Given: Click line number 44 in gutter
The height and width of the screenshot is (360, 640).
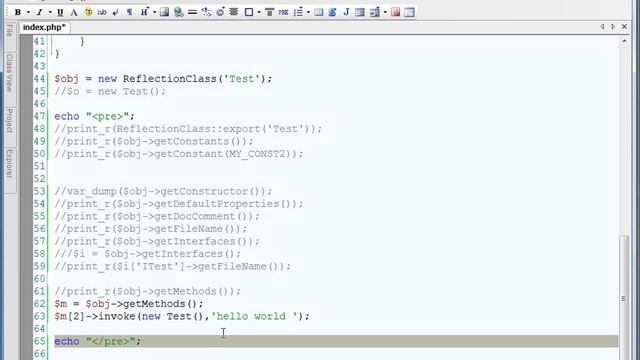Looking at the screenshot, I should pos(40,79).
